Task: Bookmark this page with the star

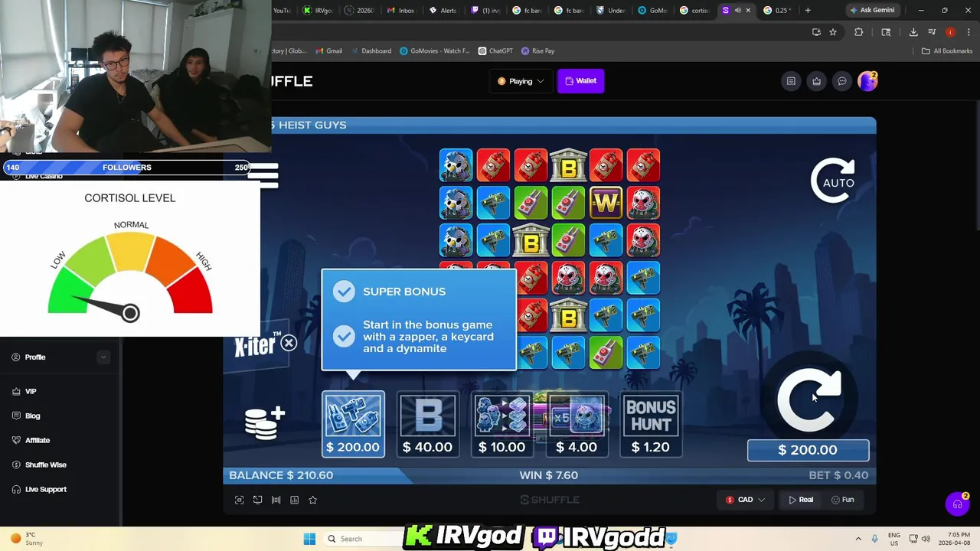Action: [833, 32]
